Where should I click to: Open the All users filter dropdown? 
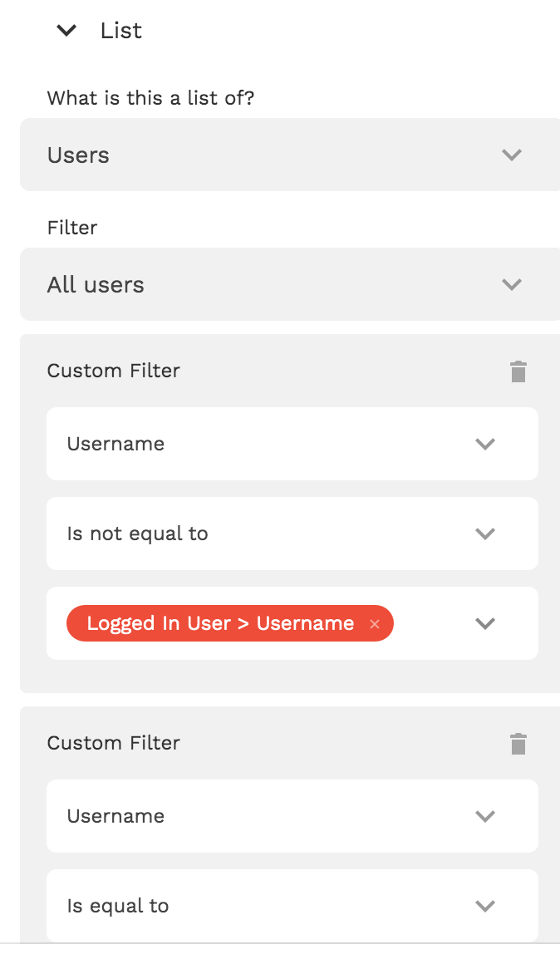[x=249, y=285]
